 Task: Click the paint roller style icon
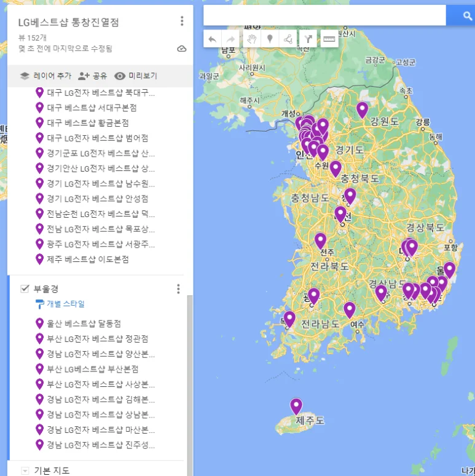(x=39, y=304)
